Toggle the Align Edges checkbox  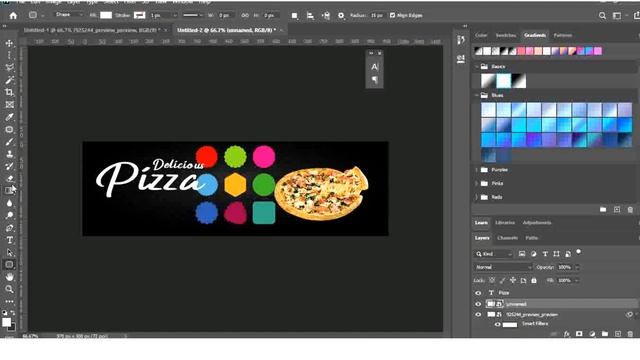pos(392,16)
